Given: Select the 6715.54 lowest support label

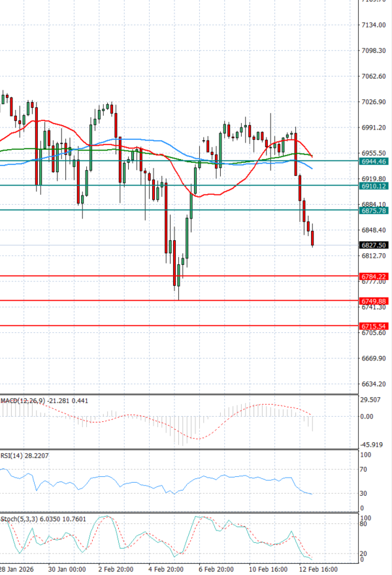Looking at the screenshot, I should point(374,326).
